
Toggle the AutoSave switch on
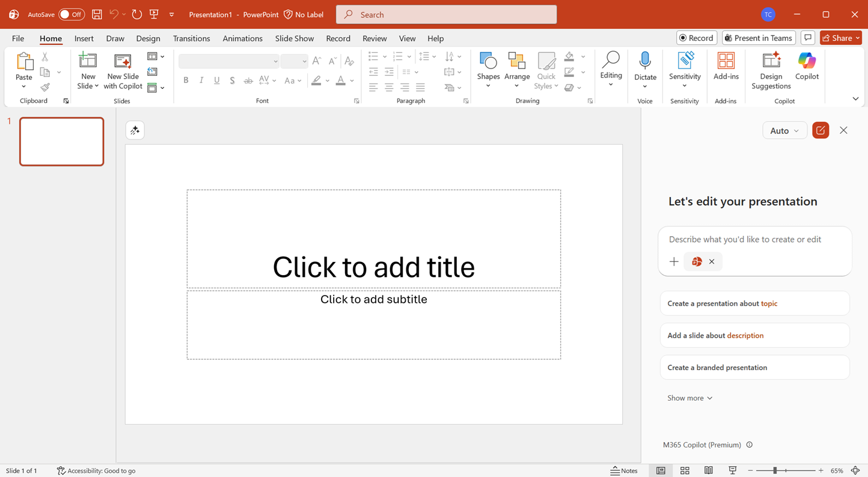72,14
